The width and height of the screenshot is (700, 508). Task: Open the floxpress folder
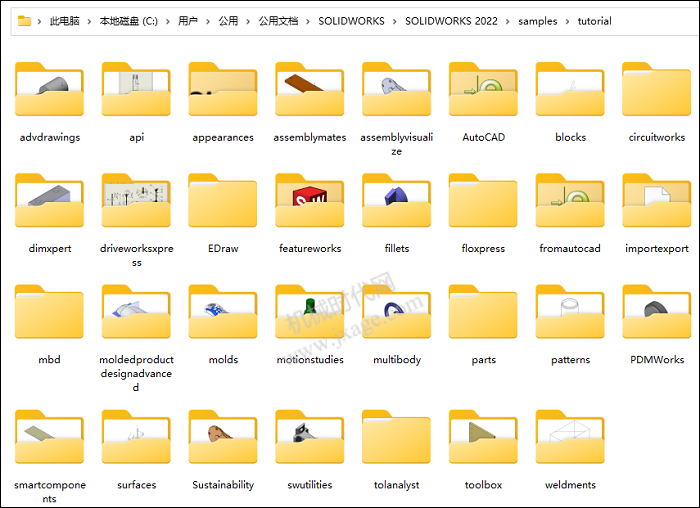coord(483,200)
